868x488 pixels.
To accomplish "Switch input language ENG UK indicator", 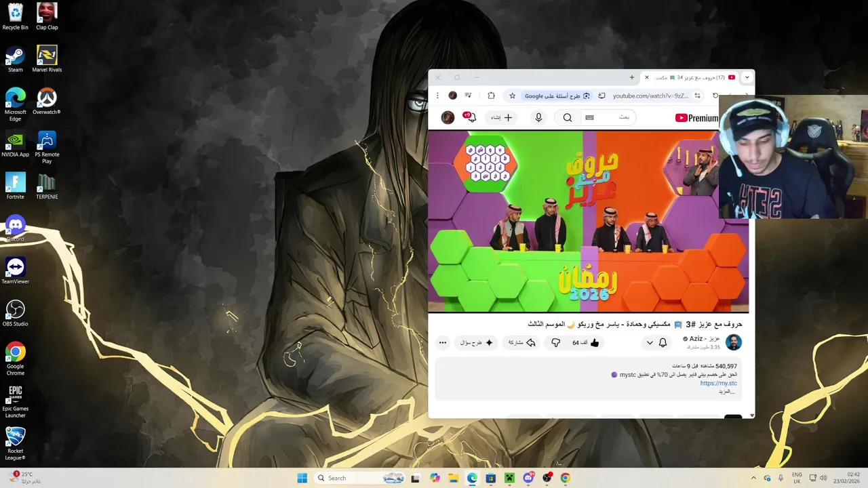I will tap(797, 478).
